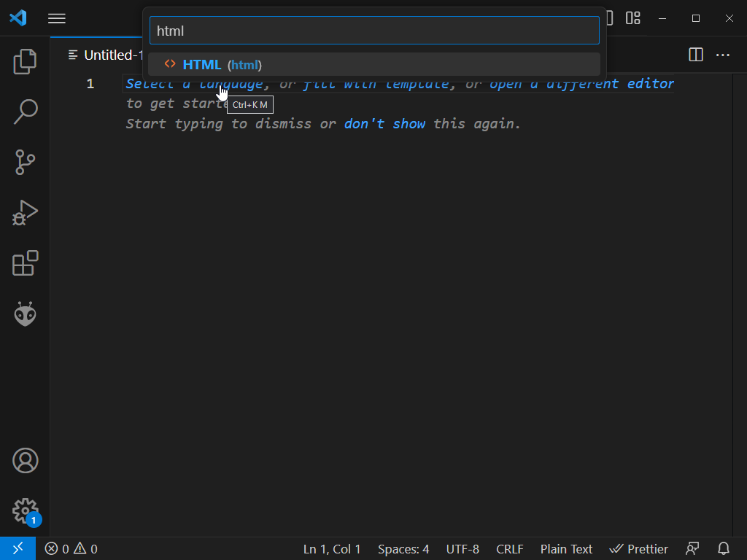Click the editor vertical scrollbar
This screenshot has height=560, width=747.
tap(740, 305)
